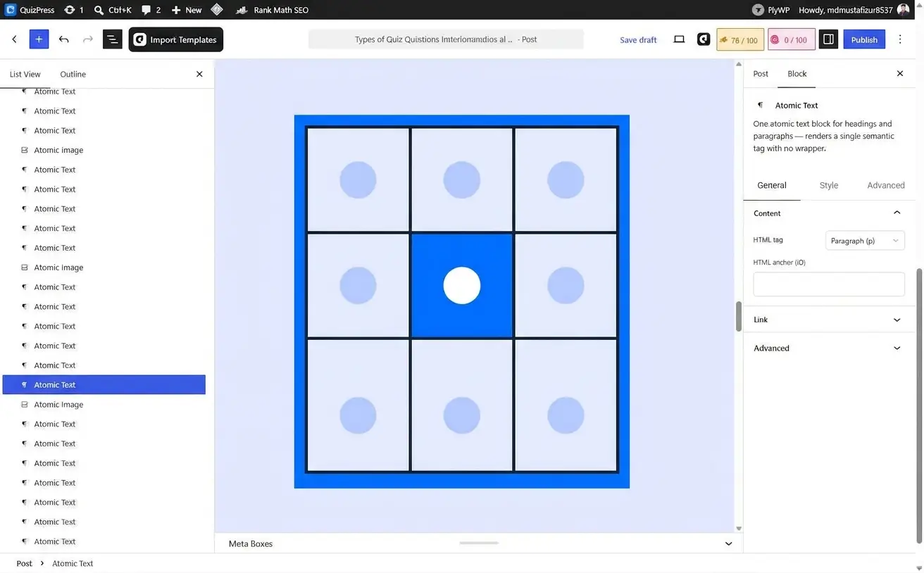Open comments indicator showing 2
This screenshot has height=573, width=924.
pos(151,10)
